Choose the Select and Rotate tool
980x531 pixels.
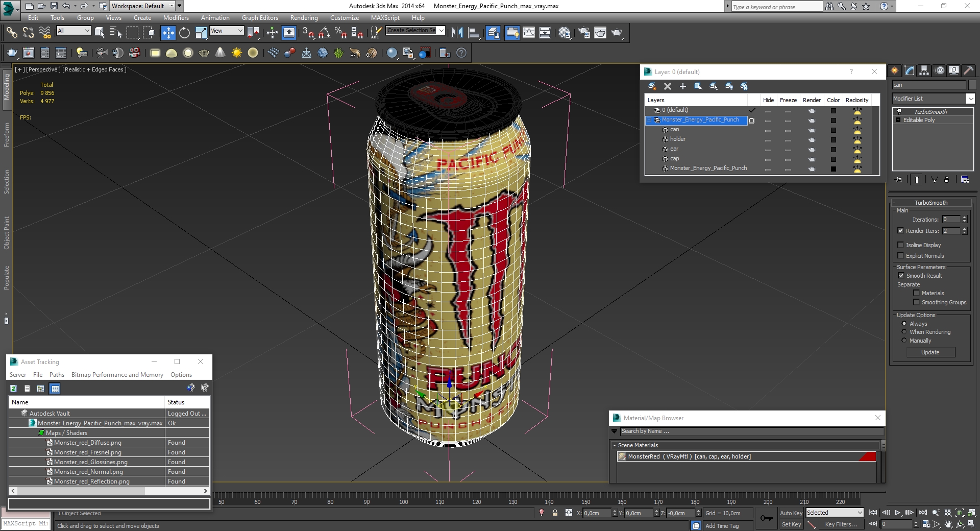(184, 33)
